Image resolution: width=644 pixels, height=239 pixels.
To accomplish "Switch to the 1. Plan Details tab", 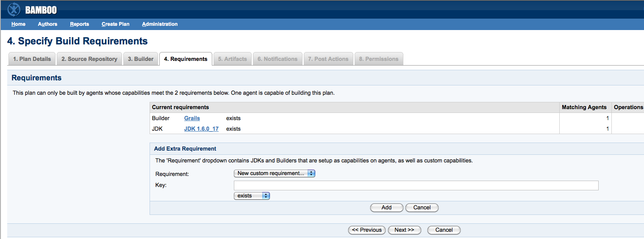I will tap(32, 59).
